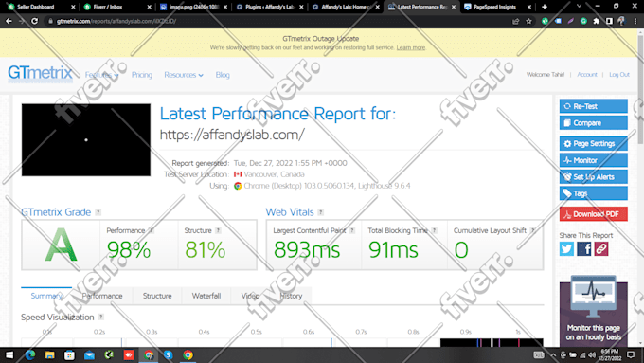Click the browser address bar

[279, 21]
